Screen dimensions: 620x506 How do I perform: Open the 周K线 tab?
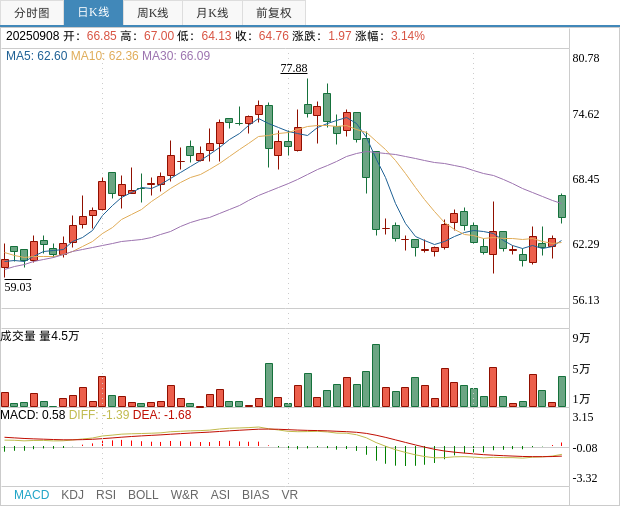(153, 13)
